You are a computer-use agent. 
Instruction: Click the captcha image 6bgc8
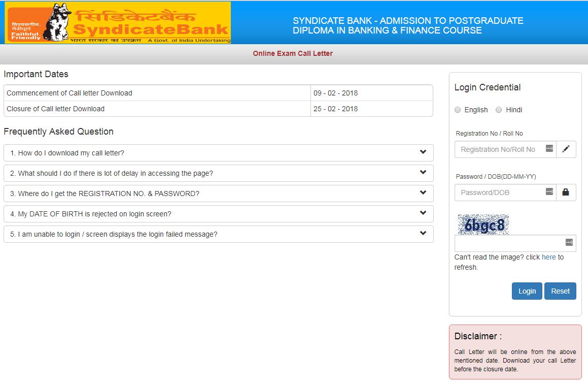coord(483,224)
